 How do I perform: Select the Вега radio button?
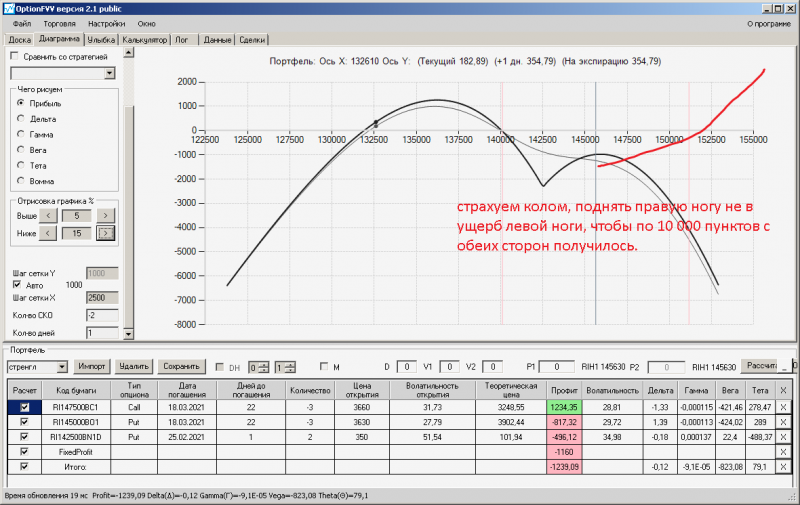pos(20,149)
